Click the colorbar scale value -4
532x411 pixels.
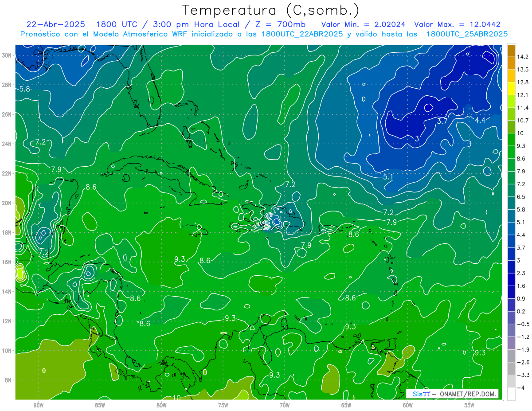pos(521,388)
